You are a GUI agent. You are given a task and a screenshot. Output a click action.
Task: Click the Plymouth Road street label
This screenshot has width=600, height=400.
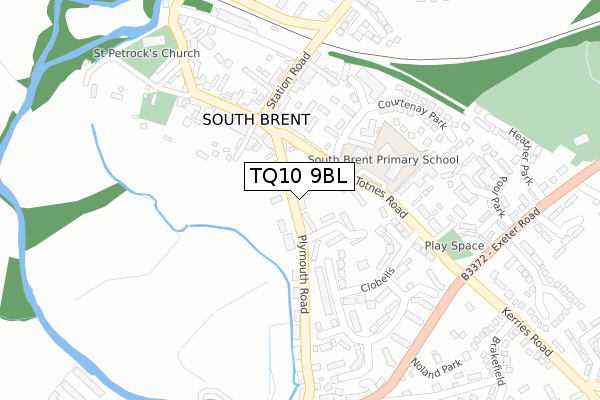(303, 274)
